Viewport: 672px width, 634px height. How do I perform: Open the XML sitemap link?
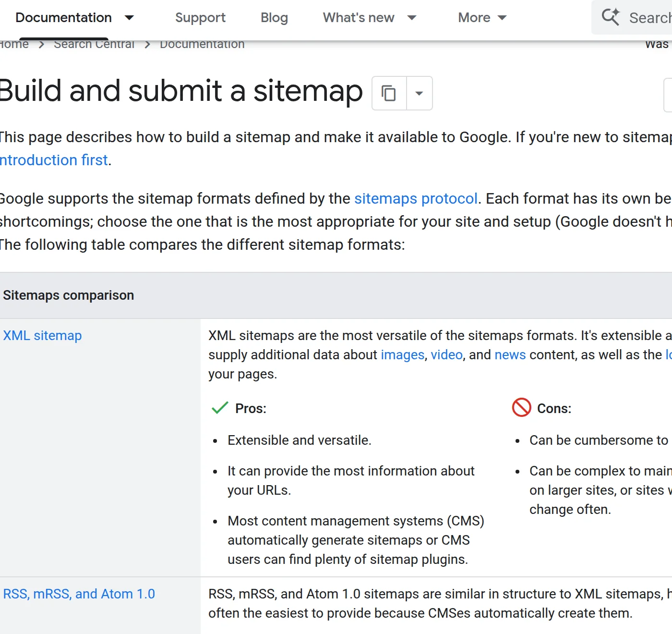pos(42,335)
